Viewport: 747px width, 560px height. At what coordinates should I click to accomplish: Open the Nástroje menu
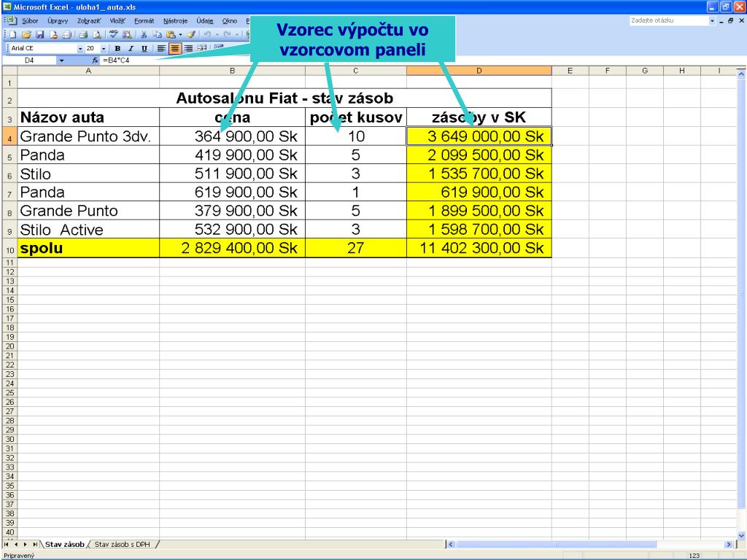point(175,21)
